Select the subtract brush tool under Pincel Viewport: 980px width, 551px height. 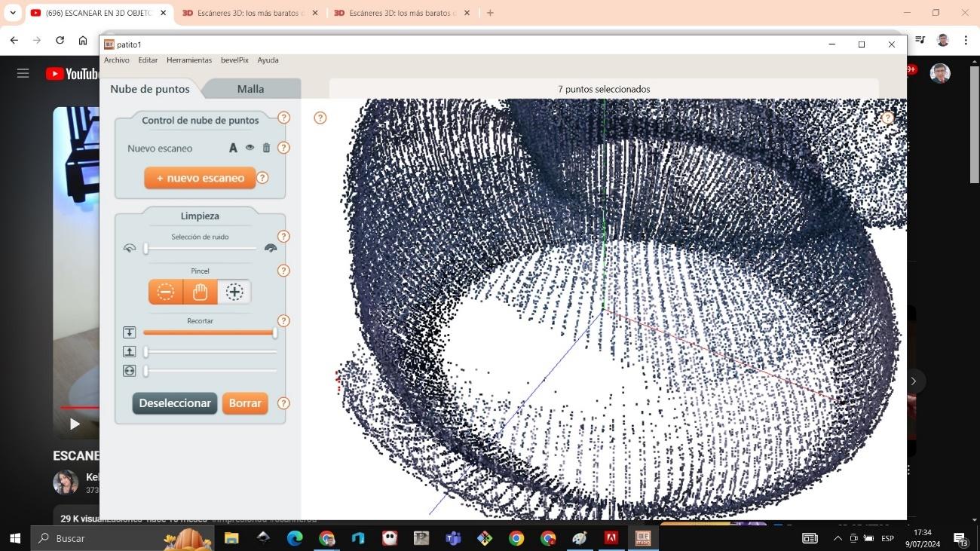tap(166, 292)
